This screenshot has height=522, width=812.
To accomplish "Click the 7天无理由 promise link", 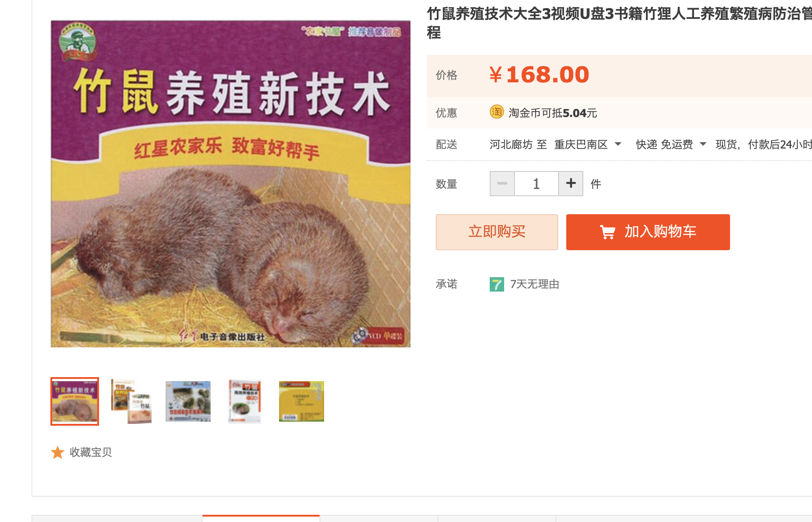I will [x=535, y=284].
